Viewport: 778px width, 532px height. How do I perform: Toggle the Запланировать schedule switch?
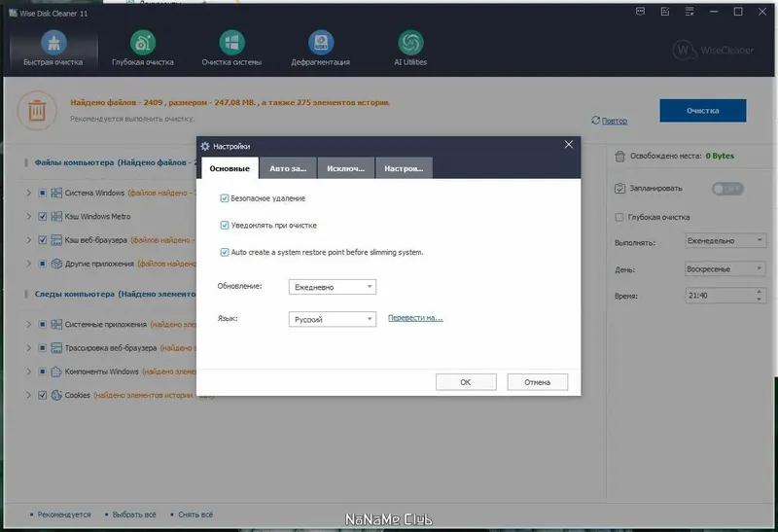point(727,189)
